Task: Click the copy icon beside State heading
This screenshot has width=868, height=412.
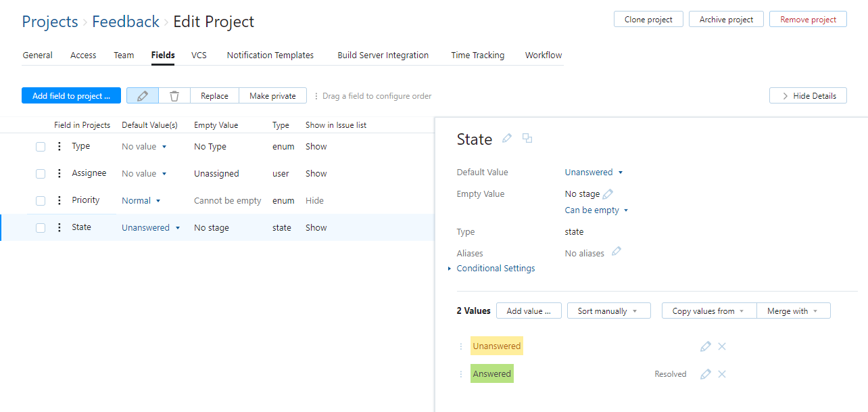Action: (527, 139)
